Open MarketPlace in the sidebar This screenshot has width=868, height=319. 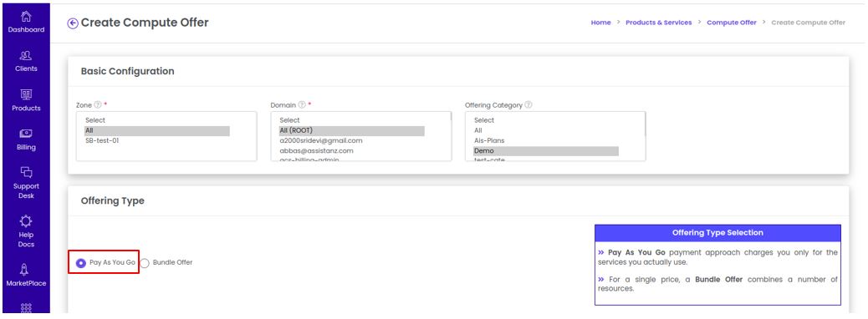pyautogui.click(x=26, y=276)
